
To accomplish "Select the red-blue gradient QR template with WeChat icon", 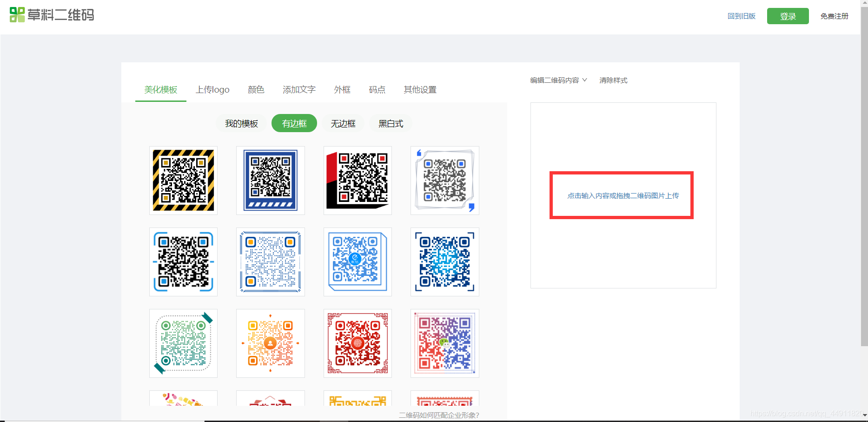I will (445, 343).
